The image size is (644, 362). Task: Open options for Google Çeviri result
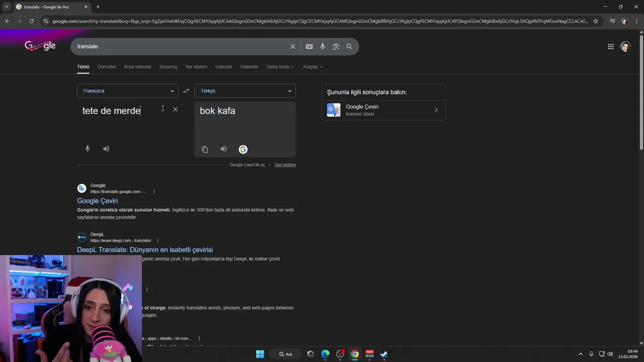click(154, 192)
